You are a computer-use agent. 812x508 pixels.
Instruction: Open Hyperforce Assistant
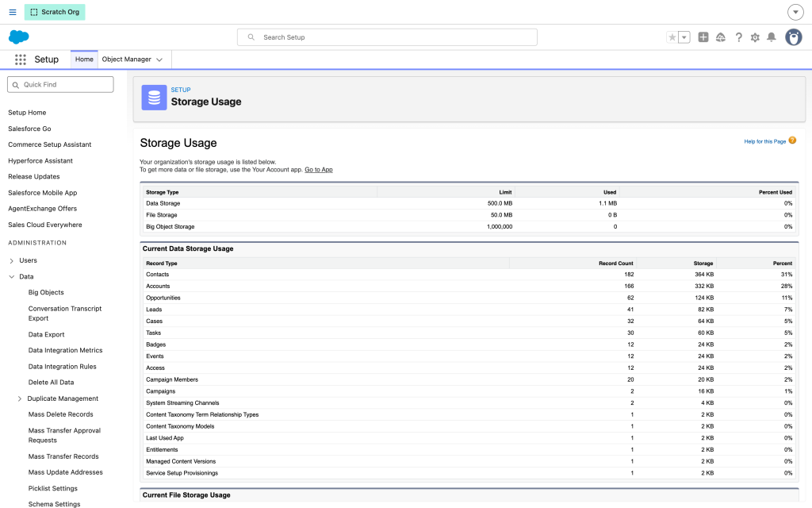point(40,160)
